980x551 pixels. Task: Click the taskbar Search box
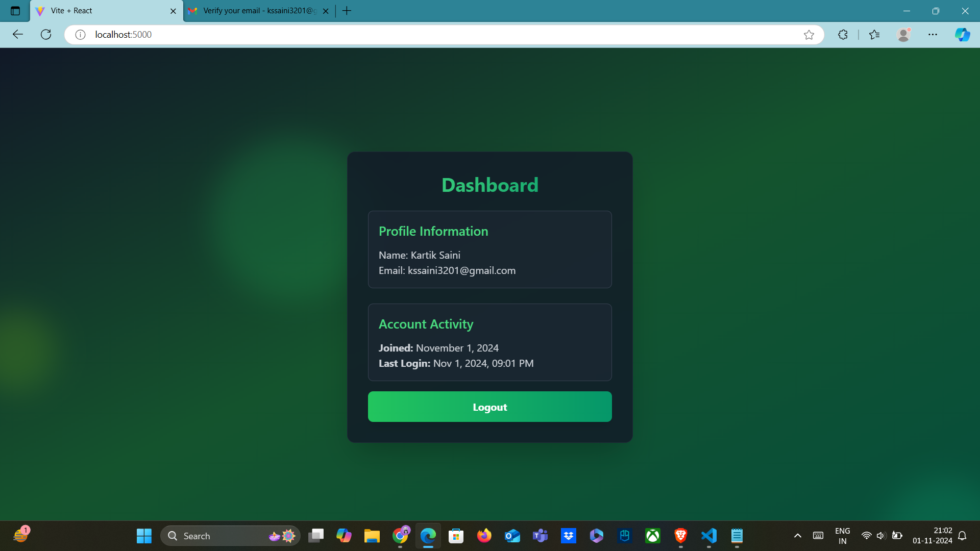point(230,536)
